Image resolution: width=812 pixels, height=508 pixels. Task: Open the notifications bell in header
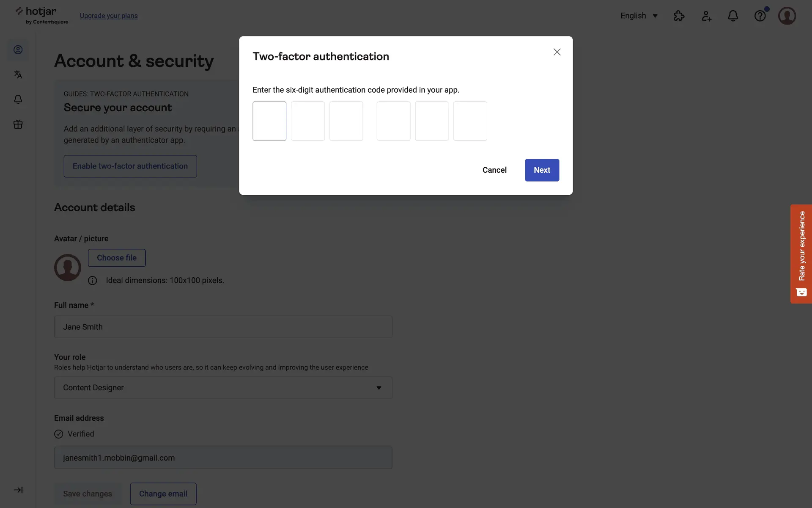point(733,16)
